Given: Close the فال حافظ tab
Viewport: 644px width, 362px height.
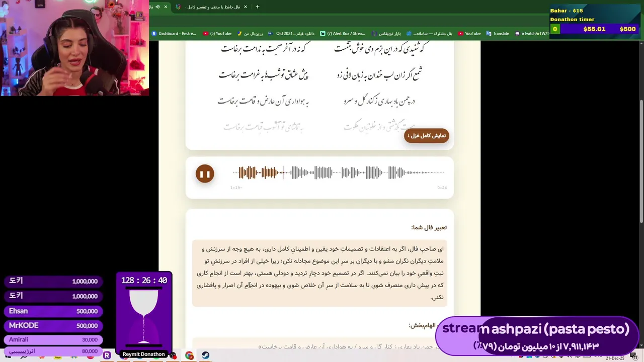Looking at the screenshot, I should (x=246, y=7).
